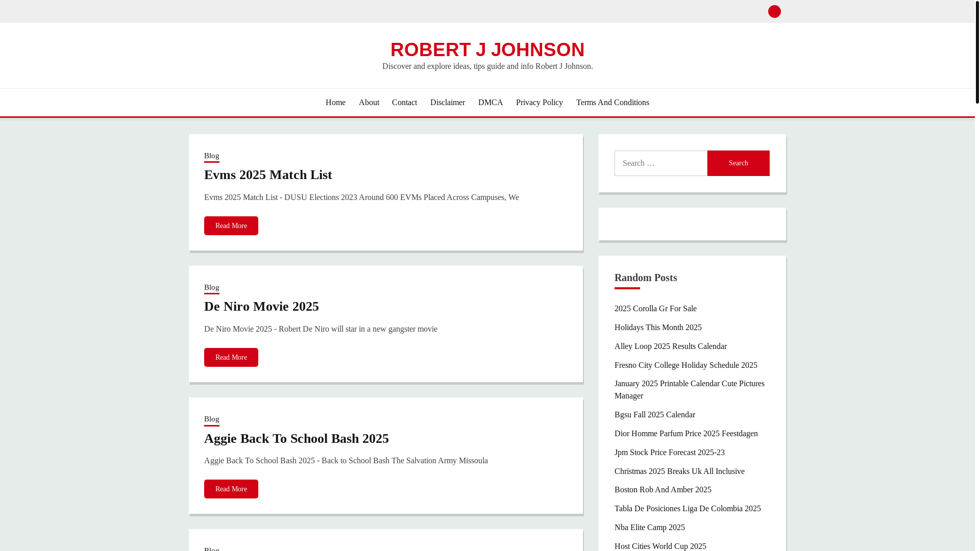The width and height of the screenshot is (980, 551).
Task: Open January 2025 Printable Calendar Cute Pictures Manager
Action: point(690,390)
